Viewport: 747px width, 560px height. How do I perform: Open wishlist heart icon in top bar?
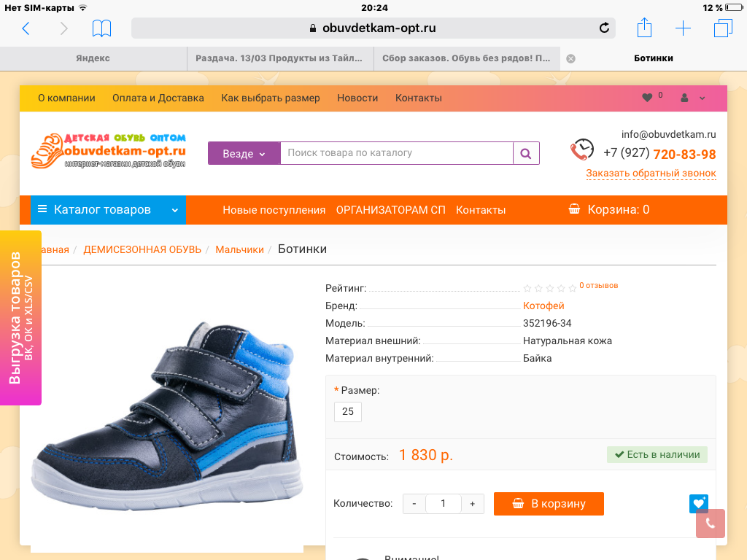[x=647, y=98]
